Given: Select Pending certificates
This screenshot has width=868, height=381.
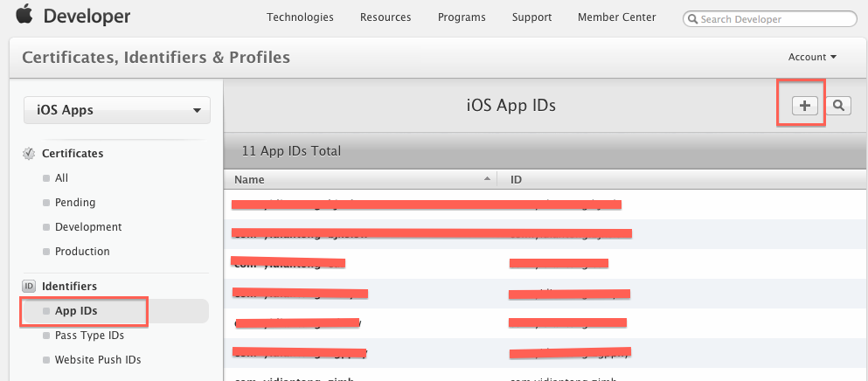Looking at the screenshot, I should tap(74, 203).
